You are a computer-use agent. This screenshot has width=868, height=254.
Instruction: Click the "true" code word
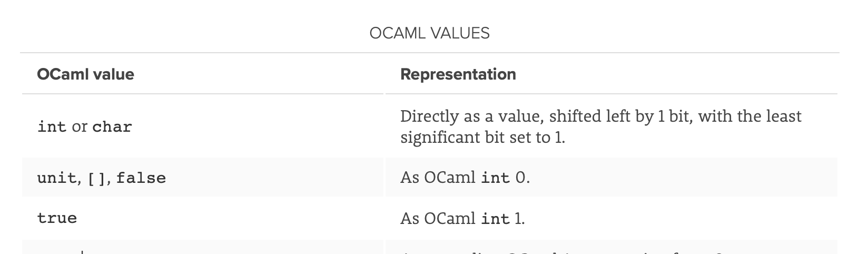(x=57, y=218)
